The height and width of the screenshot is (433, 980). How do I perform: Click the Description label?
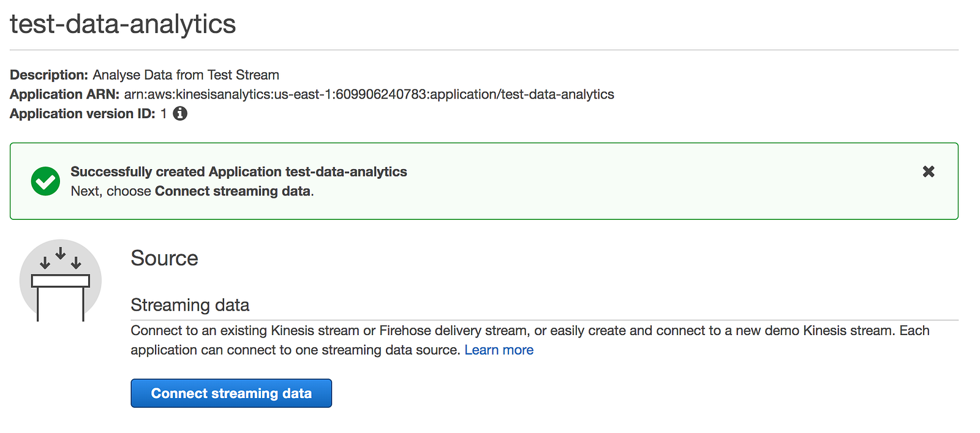(49, 75)
